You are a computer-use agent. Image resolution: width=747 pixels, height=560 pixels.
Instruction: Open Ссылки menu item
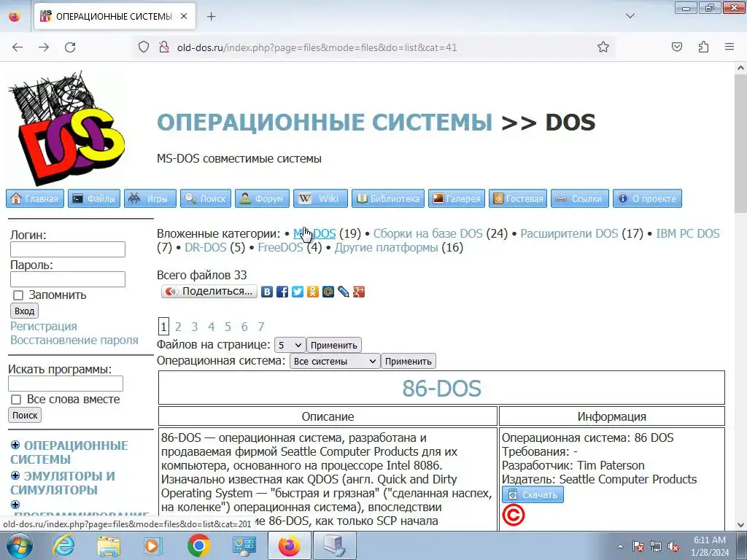point(580,198)
